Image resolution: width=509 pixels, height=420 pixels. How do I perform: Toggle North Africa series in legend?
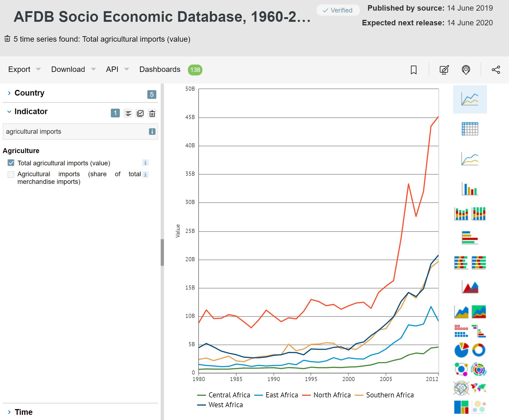pyautogui.click(x=332, y=395)
